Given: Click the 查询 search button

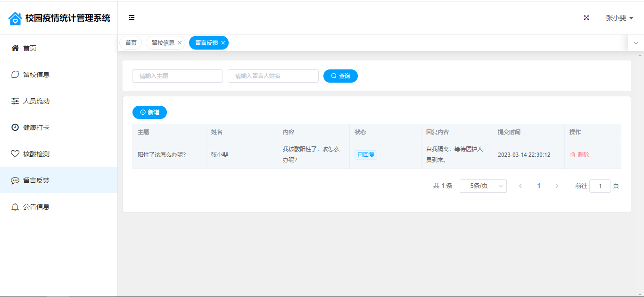Looking at the screenshot, I should coord(340,76).
